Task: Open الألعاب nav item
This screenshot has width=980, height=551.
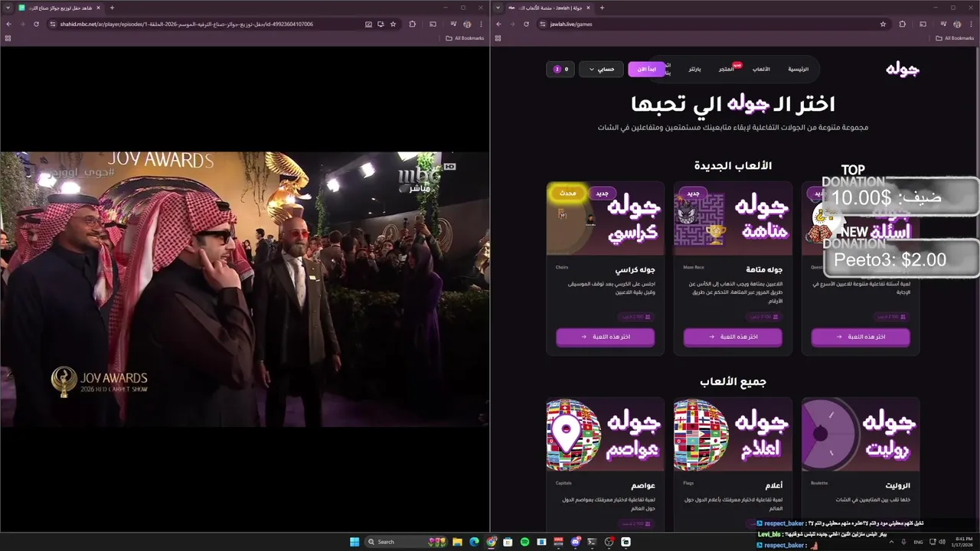Action: pos(761,69)
